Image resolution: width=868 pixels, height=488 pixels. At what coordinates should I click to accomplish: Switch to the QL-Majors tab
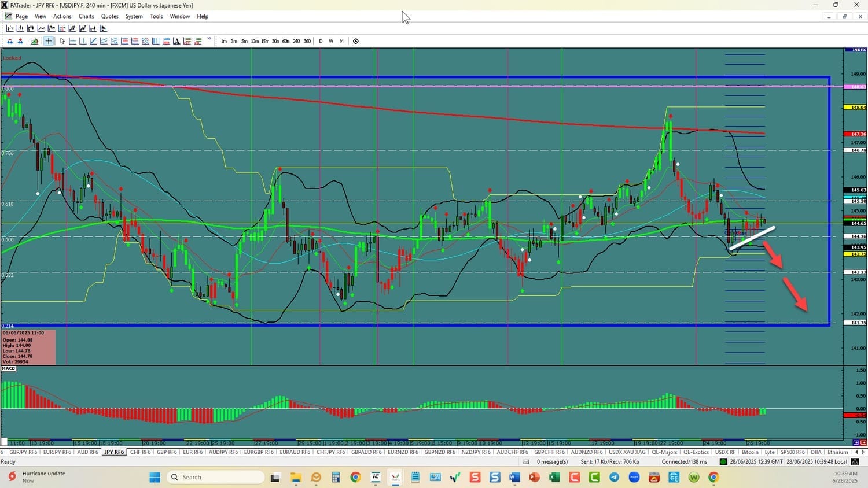tap(664, 452)
